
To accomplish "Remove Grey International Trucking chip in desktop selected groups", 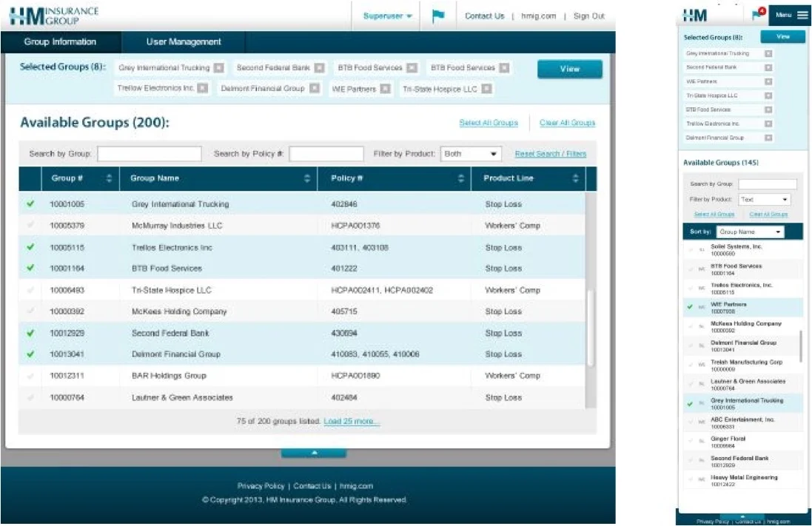I will [219, 68].
